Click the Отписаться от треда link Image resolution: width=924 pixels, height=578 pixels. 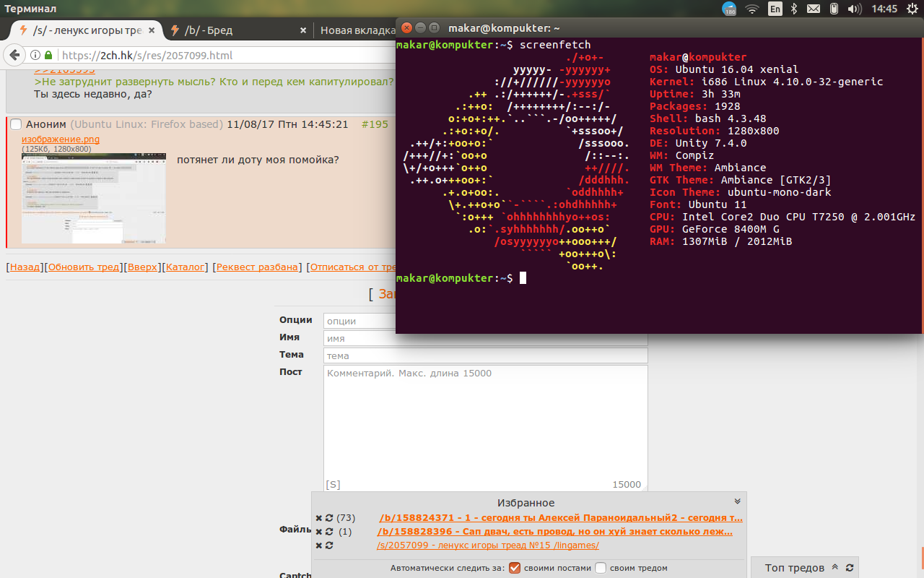(x=353, y=267)
